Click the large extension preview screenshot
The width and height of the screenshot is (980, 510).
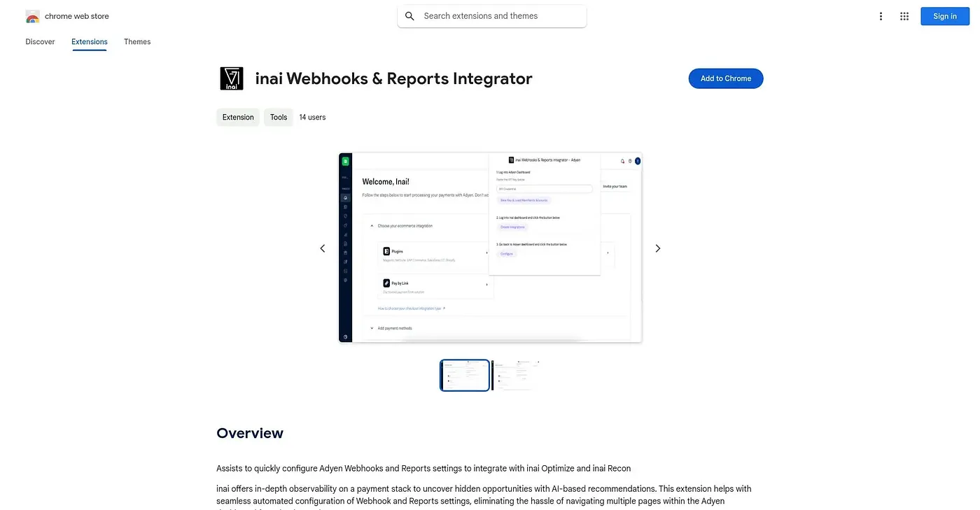click(491, 248)
